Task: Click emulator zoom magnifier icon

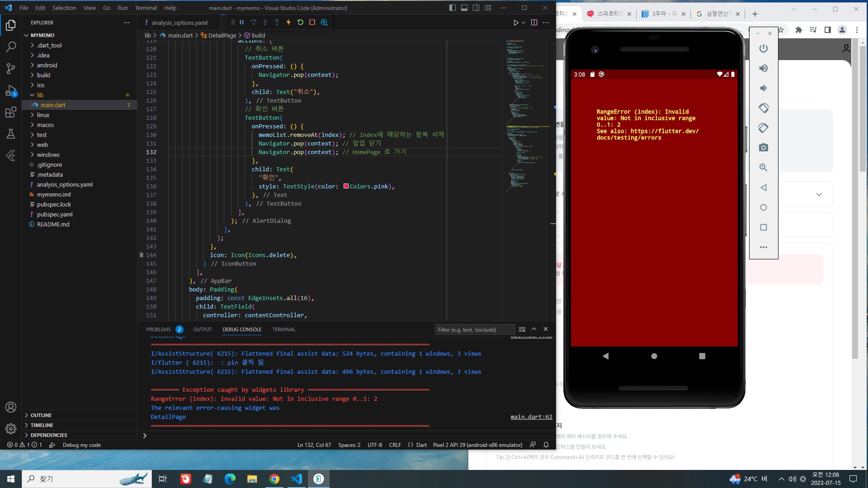Action: (764, 168)
